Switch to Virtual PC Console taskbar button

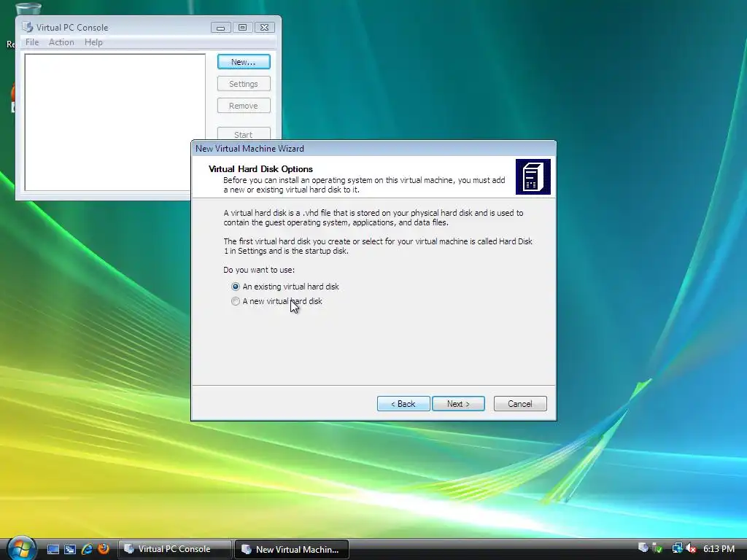tap(174, 549)
